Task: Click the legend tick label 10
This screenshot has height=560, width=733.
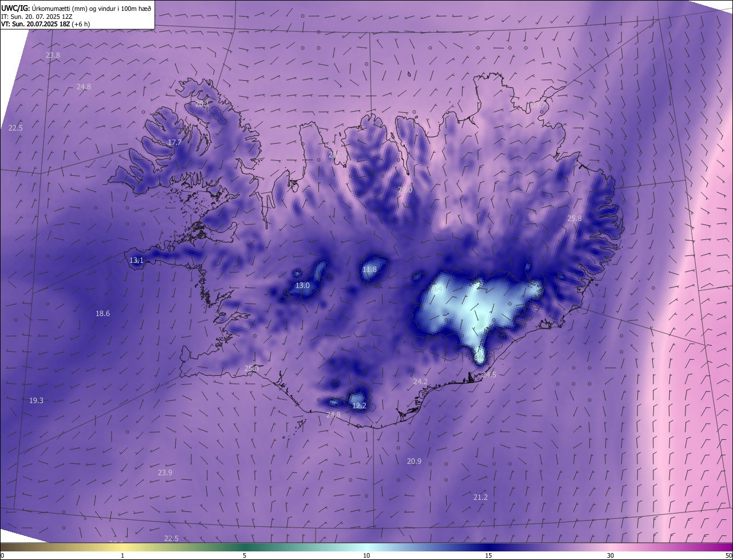Action: tap(366, 555)
